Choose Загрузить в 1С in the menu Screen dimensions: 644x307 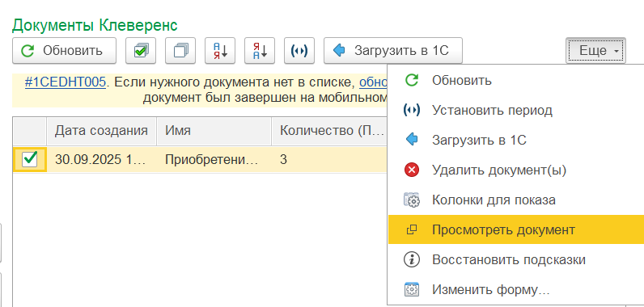pyautogui.click(x=516, y=141)
